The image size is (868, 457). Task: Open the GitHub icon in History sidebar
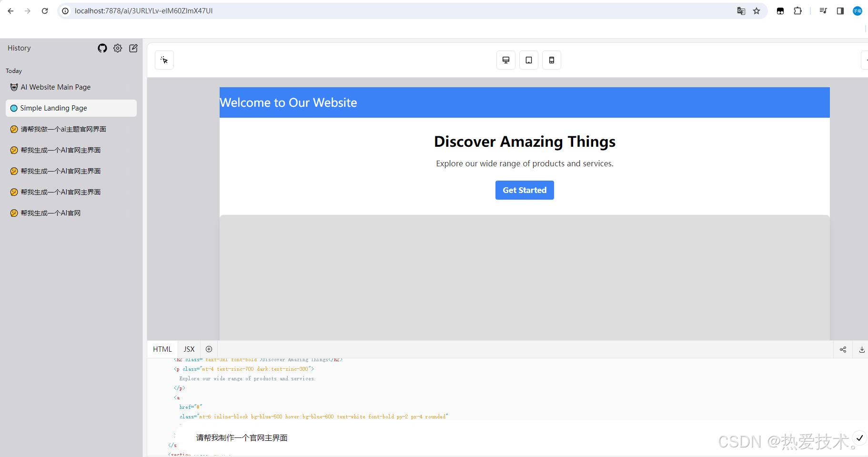102,48
